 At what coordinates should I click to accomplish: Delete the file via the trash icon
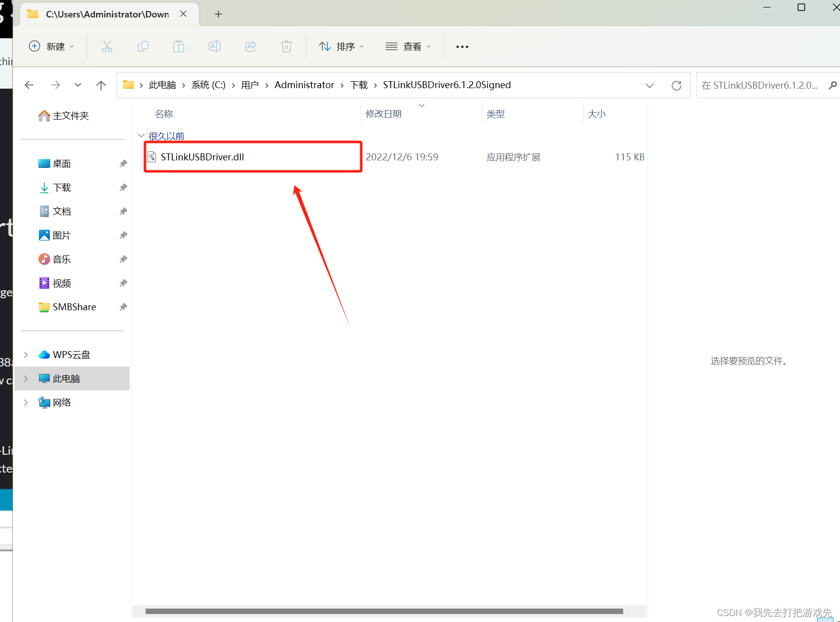[x=286, y=46]
